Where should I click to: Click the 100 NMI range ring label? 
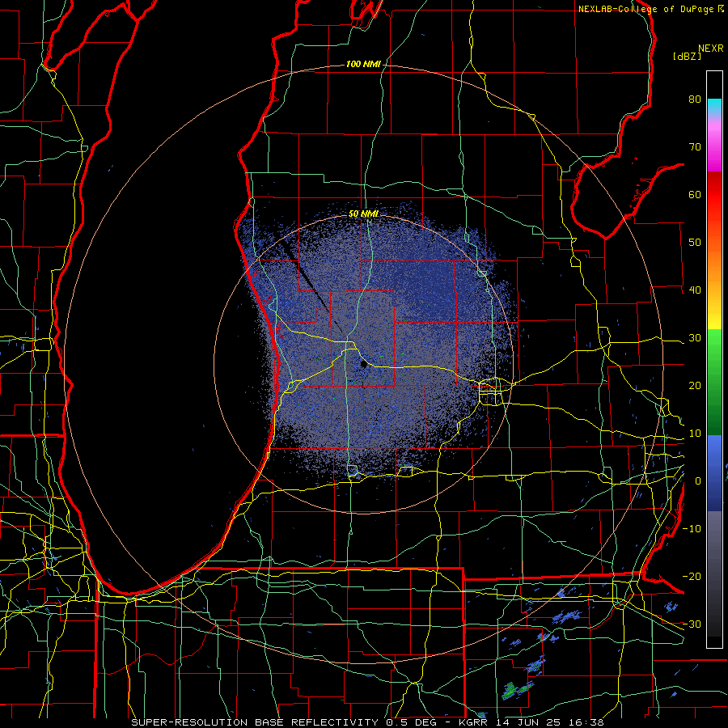pyautogui.click(x=363, y=64)
